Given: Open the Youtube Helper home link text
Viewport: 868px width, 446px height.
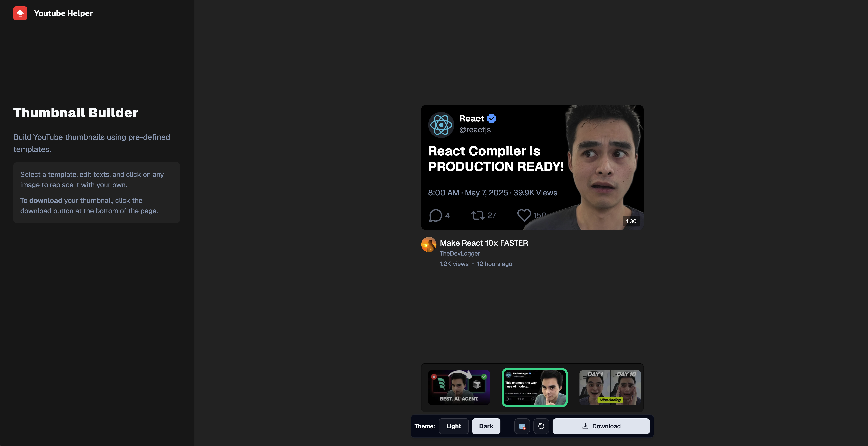Looking at the screenshot, I should 63,13.
